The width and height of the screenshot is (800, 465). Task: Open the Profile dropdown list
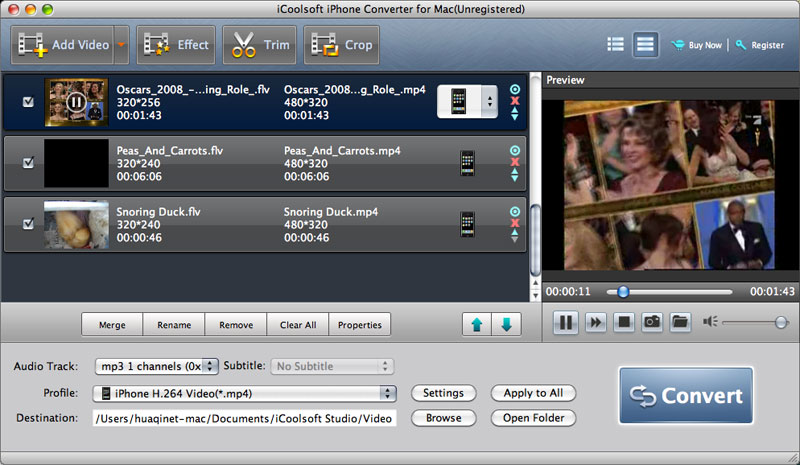(x=244, y=393)
